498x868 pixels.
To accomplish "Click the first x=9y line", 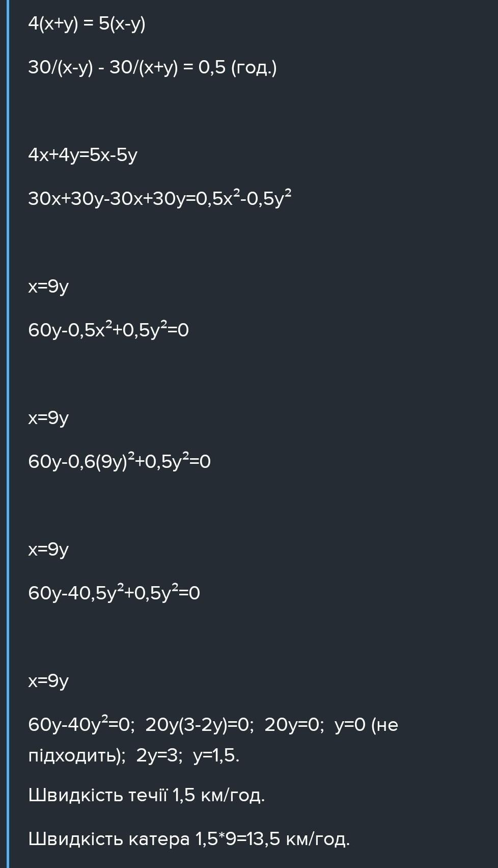I will click(x=48, y=286).
